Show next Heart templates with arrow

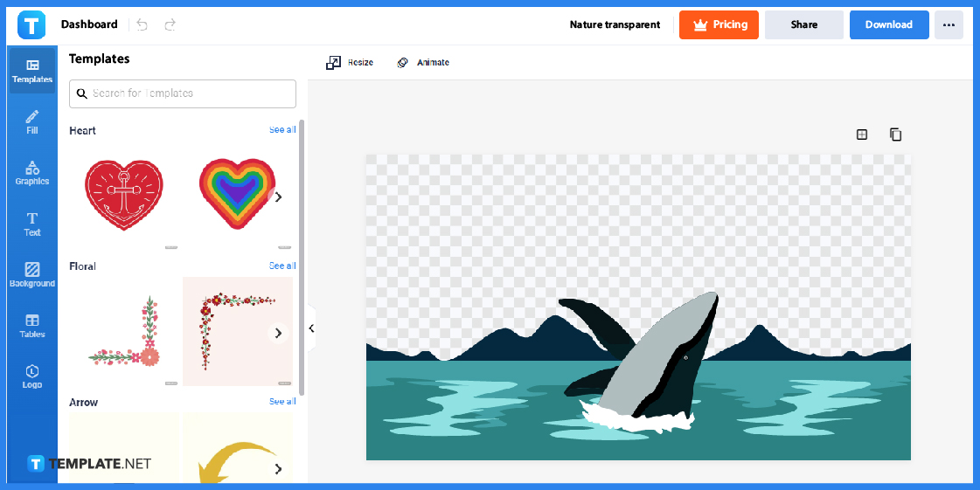coord(278,197)
